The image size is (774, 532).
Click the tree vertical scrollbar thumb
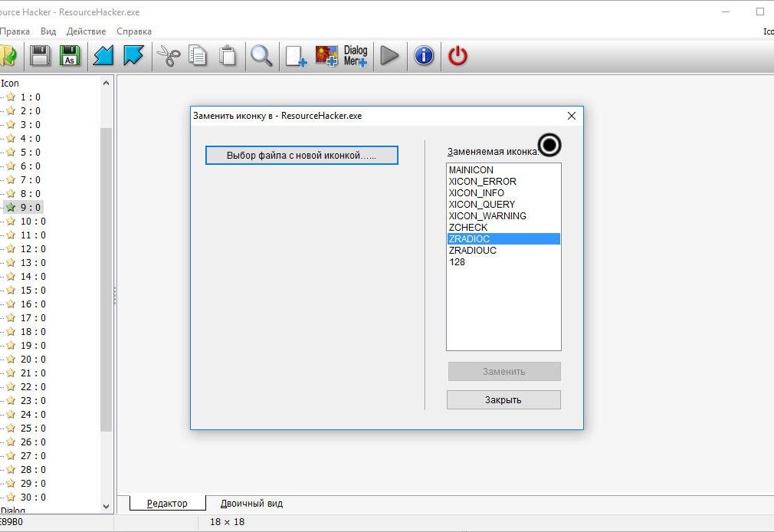(106, 279)
